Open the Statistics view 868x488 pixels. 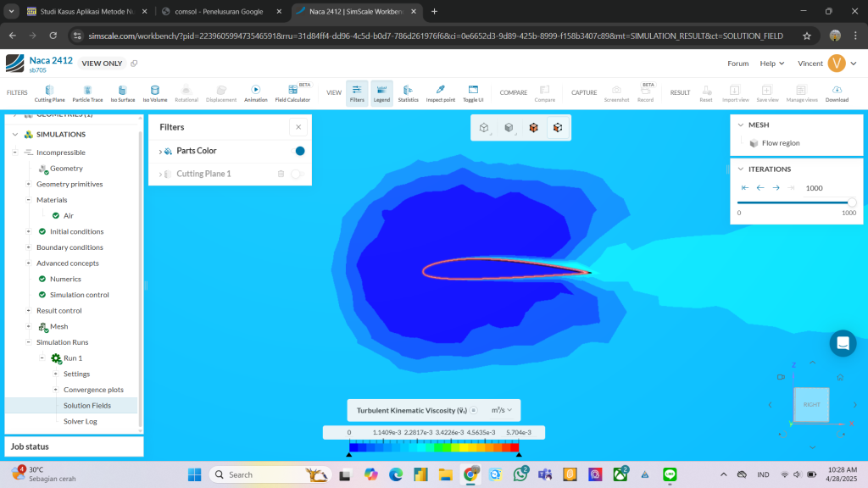click(408, 92)
